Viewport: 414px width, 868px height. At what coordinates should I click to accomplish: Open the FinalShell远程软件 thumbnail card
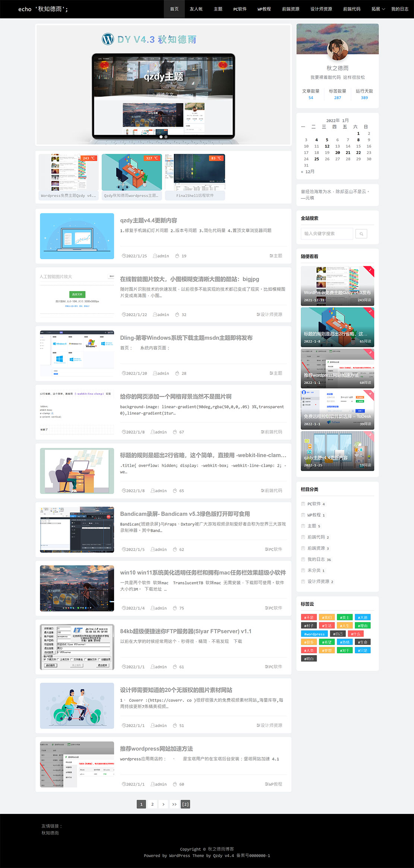(x=195, y=177)
